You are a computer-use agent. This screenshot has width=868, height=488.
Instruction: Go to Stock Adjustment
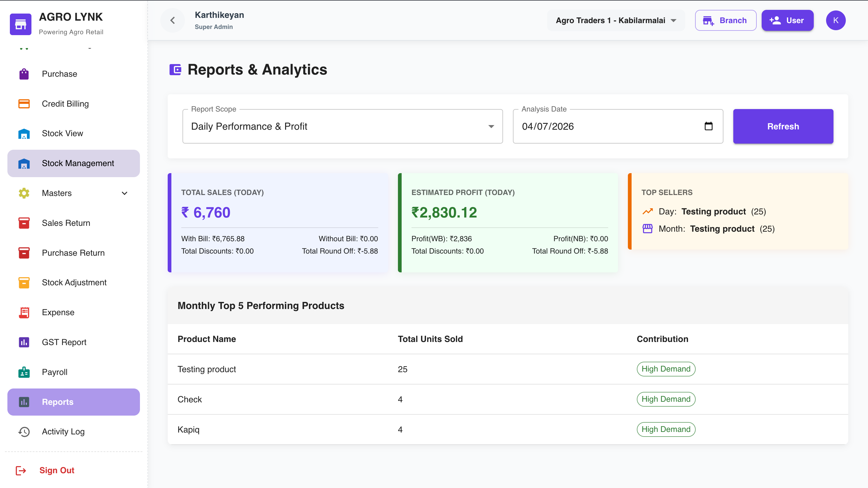click(74, 283)
